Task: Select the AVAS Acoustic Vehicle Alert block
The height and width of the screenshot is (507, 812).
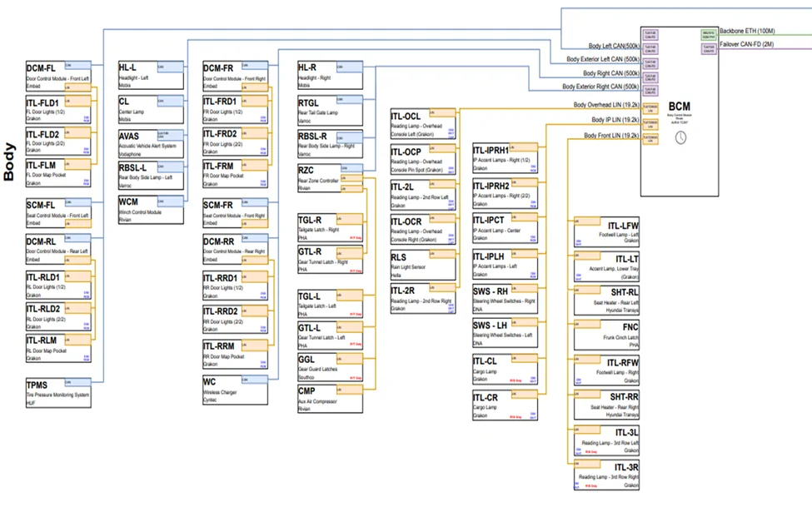Action: click(151, 143)
